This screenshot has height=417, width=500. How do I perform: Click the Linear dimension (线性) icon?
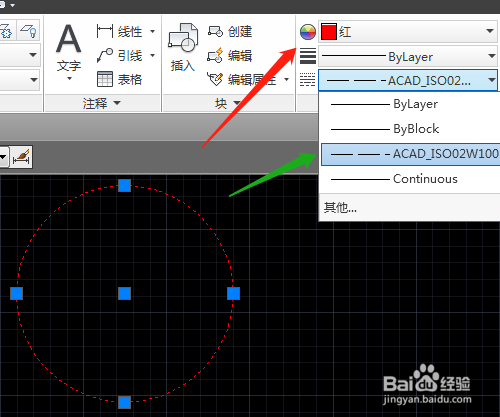click(x=105, y=31)
